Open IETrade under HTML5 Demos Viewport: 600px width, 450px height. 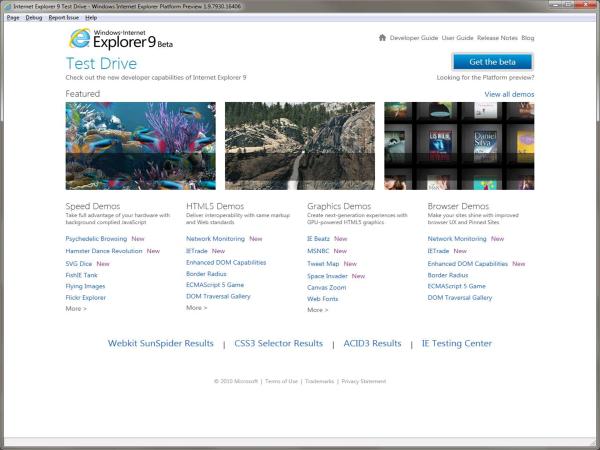197,251
